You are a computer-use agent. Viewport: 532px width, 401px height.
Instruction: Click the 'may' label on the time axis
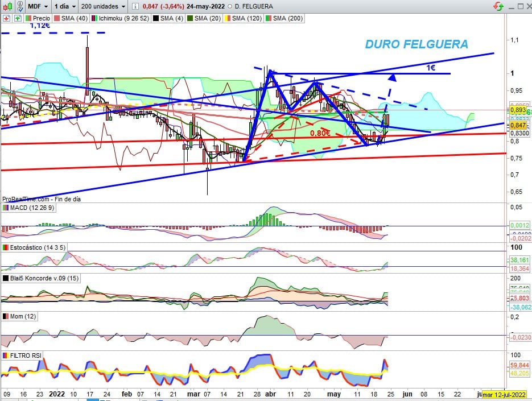[x=334, y=394]
